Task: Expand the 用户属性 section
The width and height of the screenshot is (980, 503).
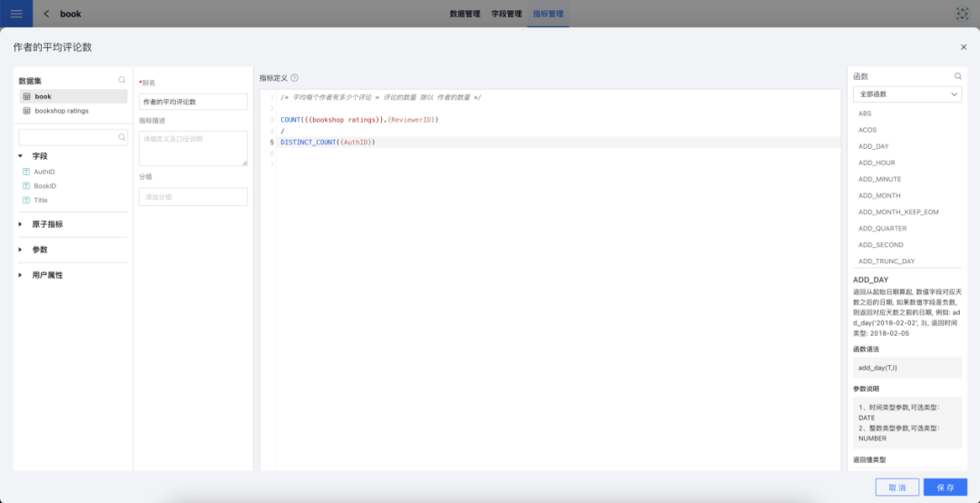Action: (x=20, y=275)
